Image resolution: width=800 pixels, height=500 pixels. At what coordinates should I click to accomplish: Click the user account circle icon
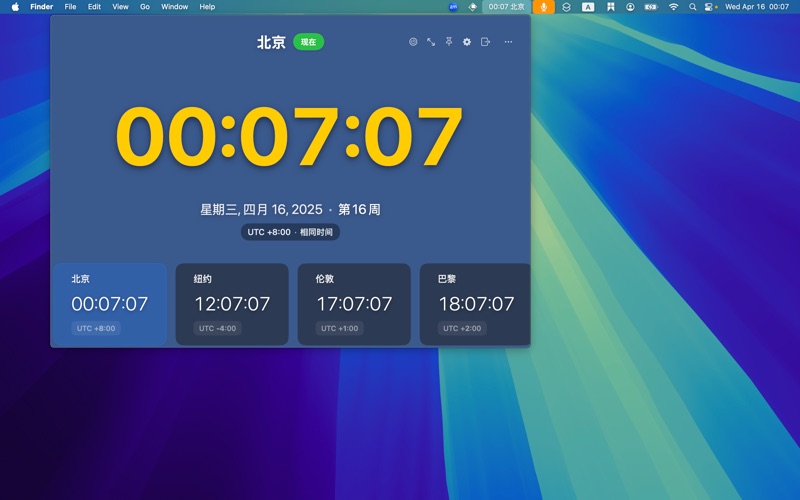[x=630, y=7]
